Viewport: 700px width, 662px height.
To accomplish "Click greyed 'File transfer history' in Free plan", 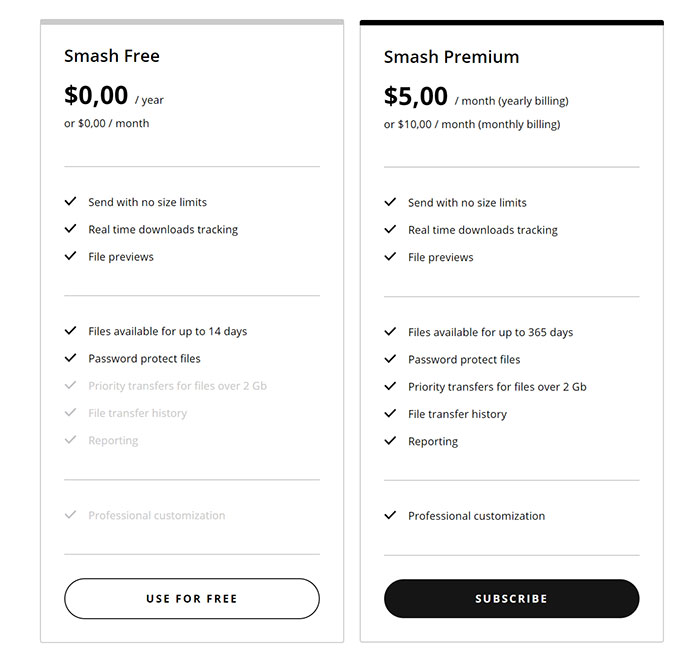I will point(138,413).
